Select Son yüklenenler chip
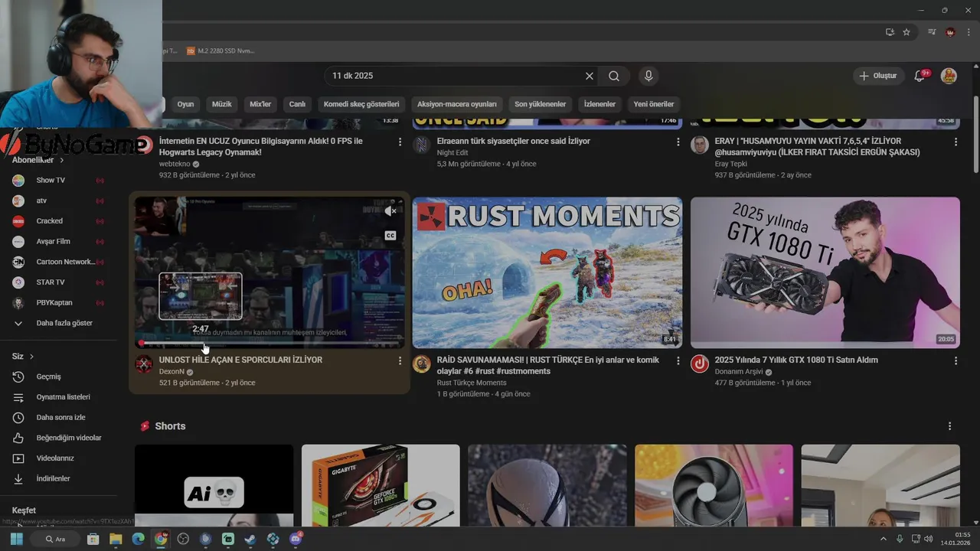The image size is (980, 551). point(541,104)
